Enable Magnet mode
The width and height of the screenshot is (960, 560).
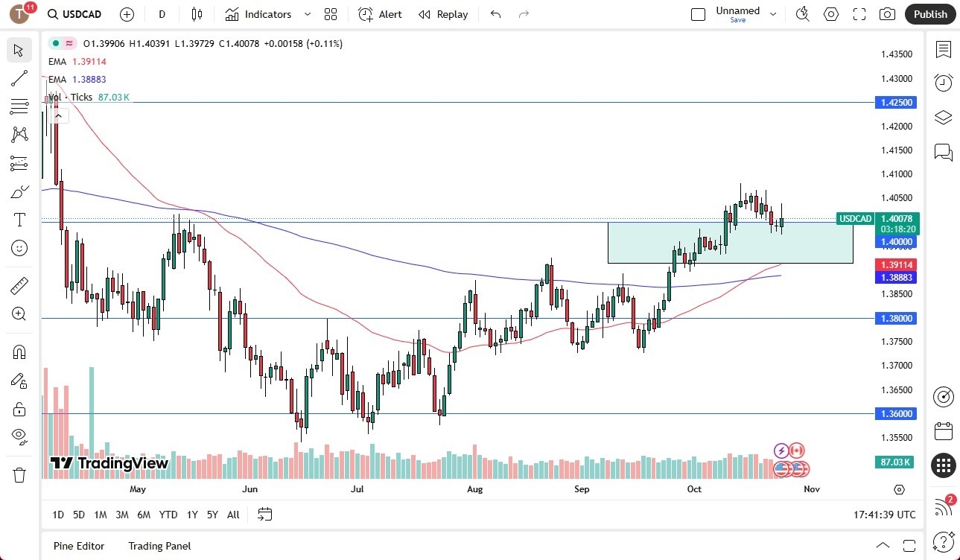tap(19, 351)
